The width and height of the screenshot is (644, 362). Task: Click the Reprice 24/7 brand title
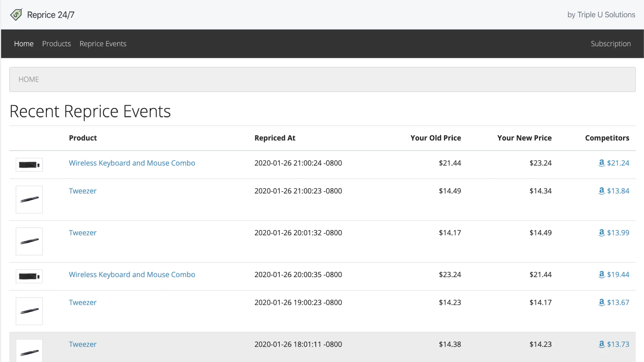coord(51,15)
